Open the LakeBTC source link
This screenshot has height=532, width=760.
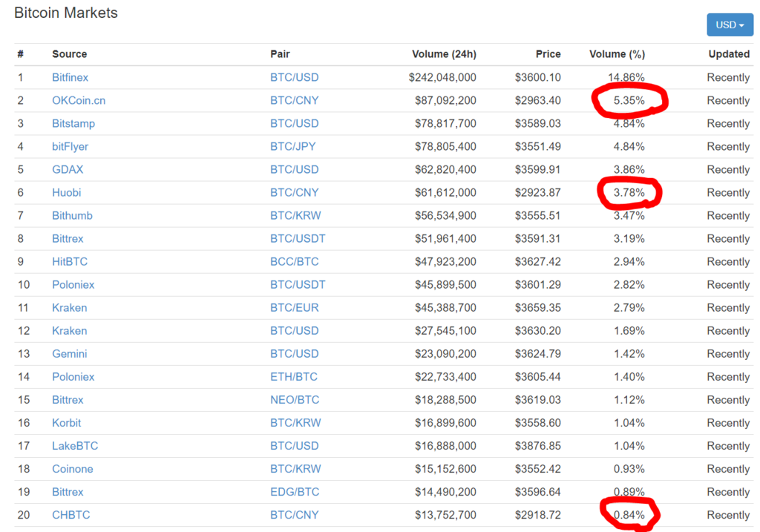[x=75, y=446]
